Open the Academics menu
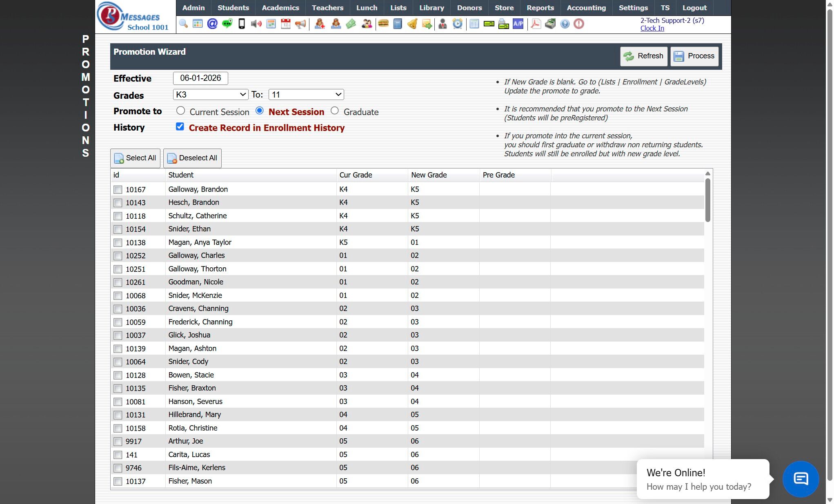The width and height of the screenshot is (834, 504). (280, 8)
